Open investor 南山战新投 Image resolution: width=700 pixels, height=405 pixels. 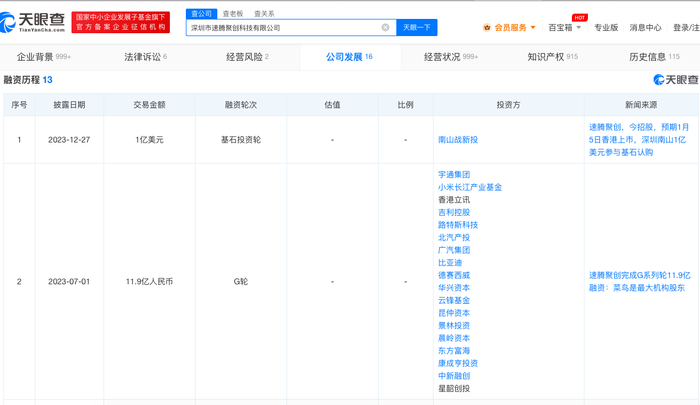coord(458,140)
